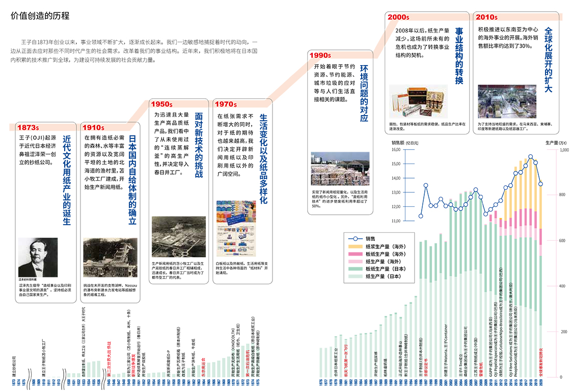Click the timeline event 江苏王子制纸成立(中国)
Screen dimensions: 572x392
pyautogui.click(x=475, y=357)
